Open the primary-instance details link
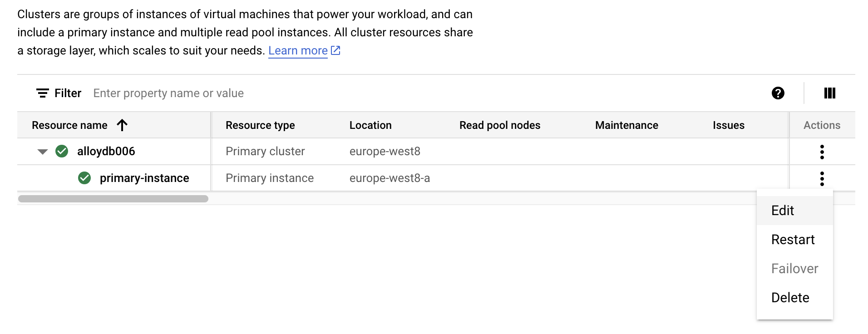868x334 pixels. coord(144,178)
